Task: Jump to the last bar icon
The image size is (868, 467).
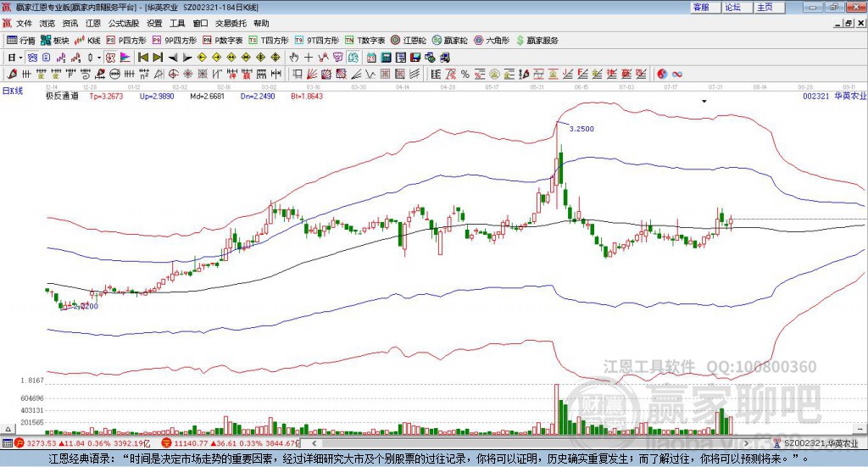Action: pyautogui.click(x=158, y=58)
